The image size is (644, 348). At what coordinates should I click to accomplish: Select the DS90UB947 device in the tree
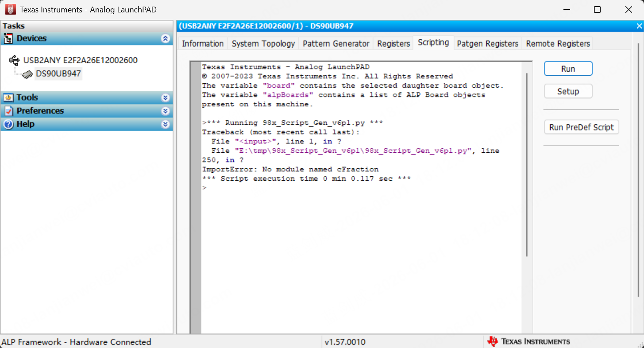click(58, 73)
